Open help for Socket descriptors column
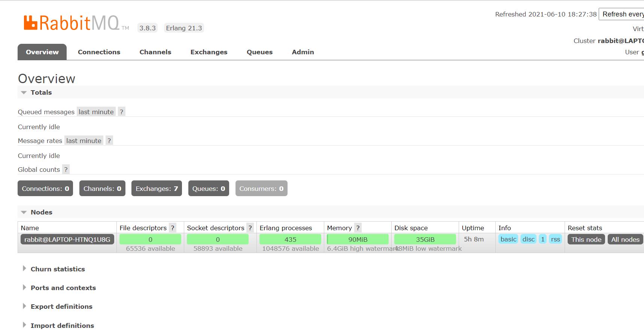644x332 pixels. [250, 228]
